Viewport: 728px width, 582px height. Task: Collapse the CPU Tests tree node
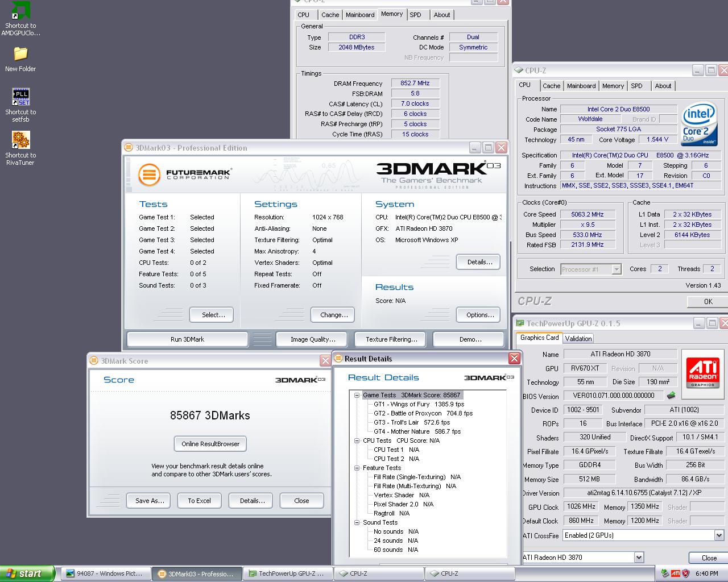pos(357,440)
